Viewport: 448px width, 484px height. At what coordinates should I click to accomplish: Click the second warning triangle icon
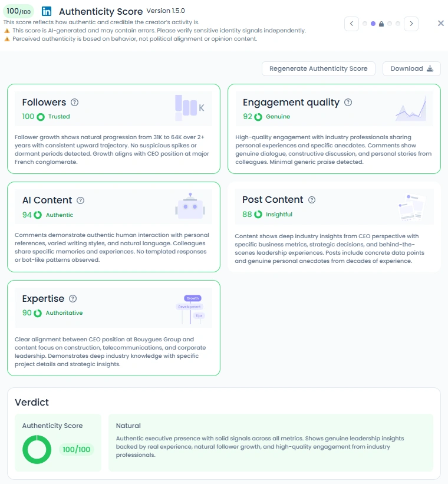(7, 39)
